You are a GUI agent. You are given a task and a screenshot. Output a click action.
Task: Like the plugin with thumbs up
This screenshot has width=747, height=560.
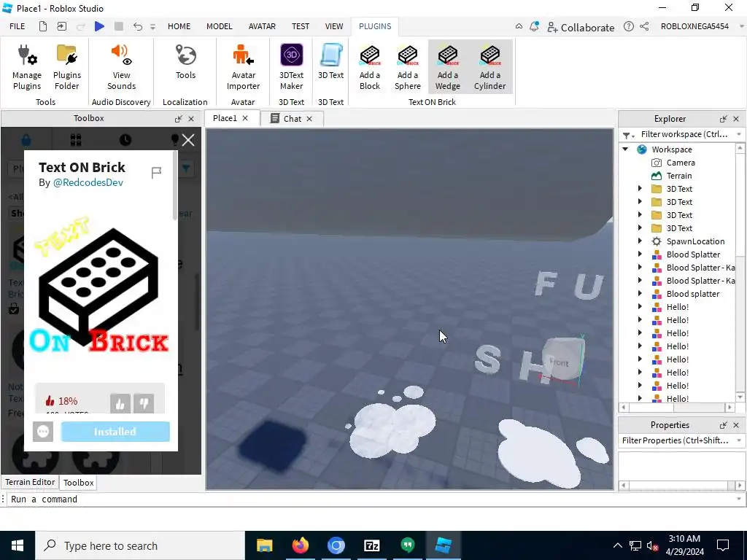[x=120, y=403]
